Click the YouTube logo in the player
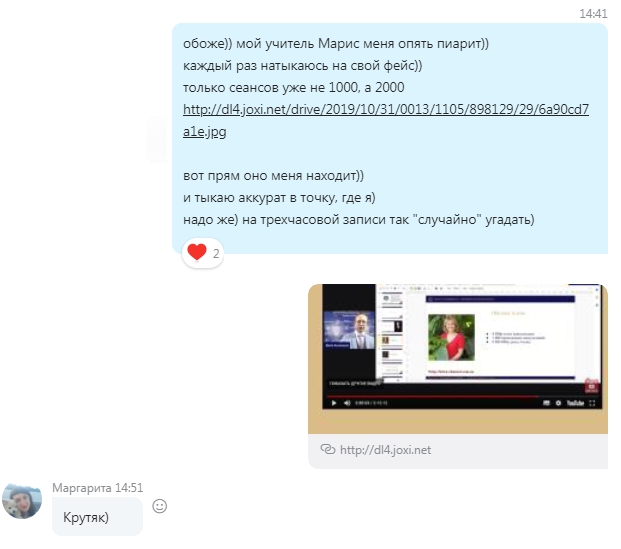 [574, 403]
